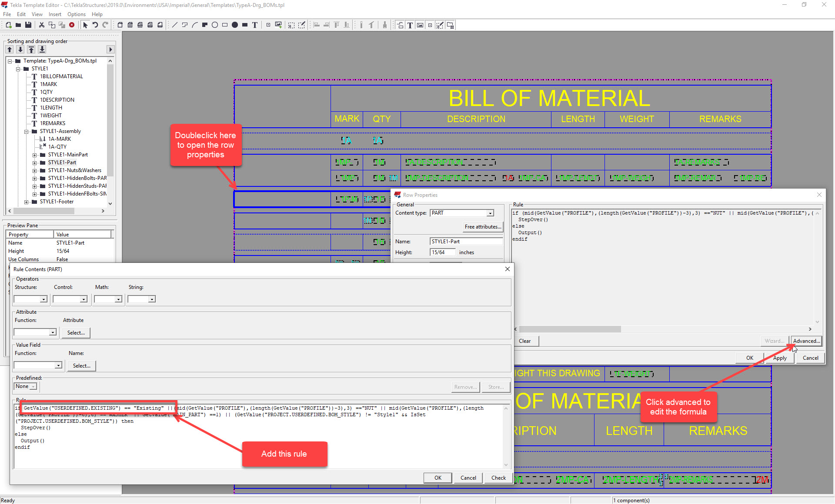Select the Ellipse drawing tool
Image resolution: width=835 pixels, height=504 pixels.
tap(215, 25)
